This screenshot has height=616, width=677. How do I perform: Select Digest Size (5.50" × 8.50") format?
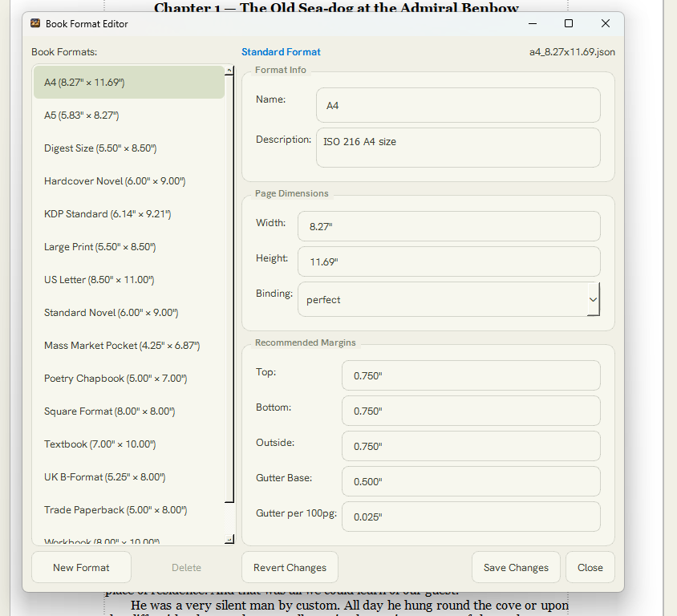click(129, 148)
